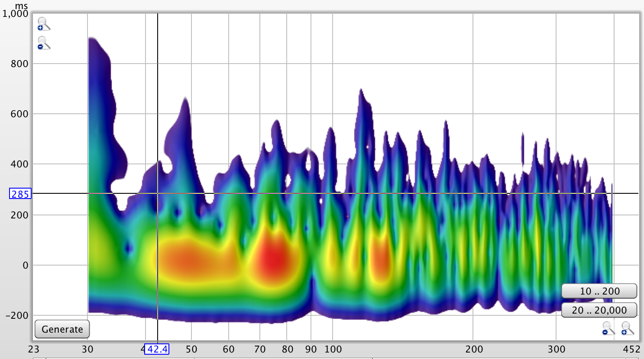Click the tallest blue peak above 100 Hz
Image resolution: width=644 pixels, height=359 pixels.
pyautogui.click(x=361, y=112)
